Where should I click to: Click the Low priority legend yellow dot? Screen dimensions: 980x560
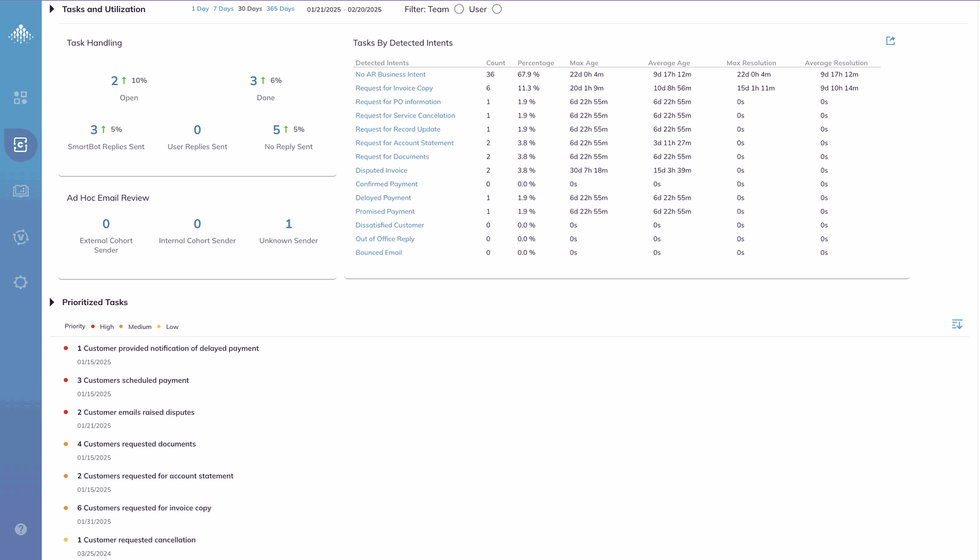point(159,327)
